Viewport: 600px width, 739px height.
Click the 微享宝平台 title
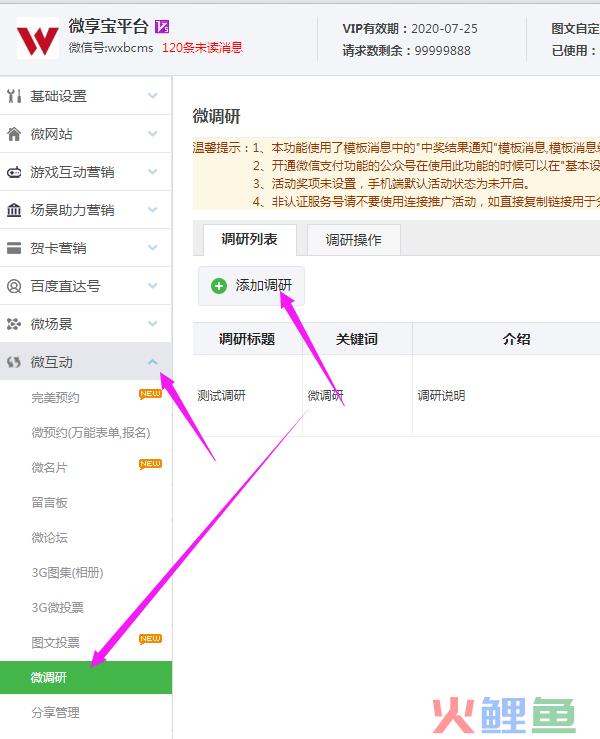point(108,26)
